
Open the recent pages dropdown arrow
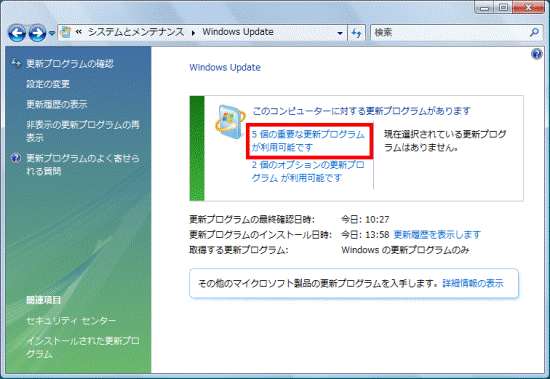tap(52, 33)
